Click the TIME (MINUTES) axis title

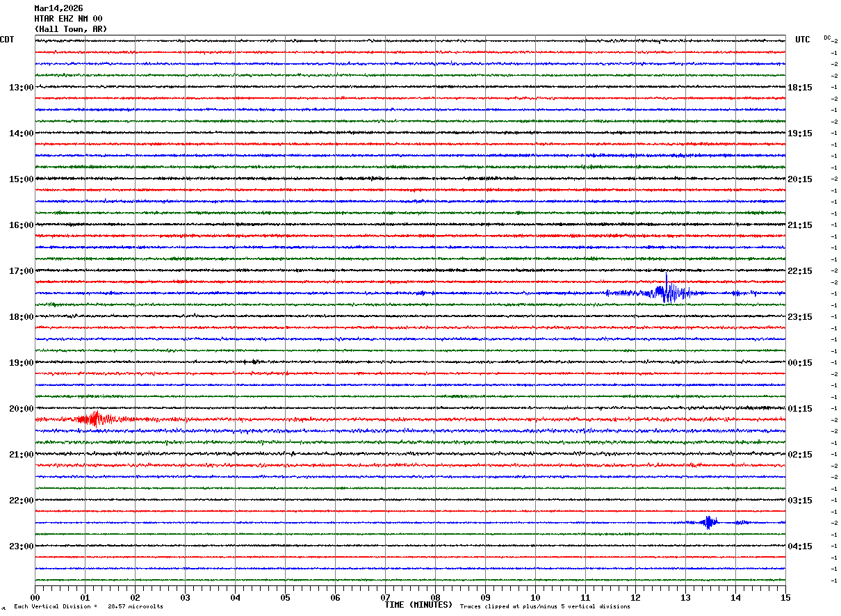click(418, 605)
